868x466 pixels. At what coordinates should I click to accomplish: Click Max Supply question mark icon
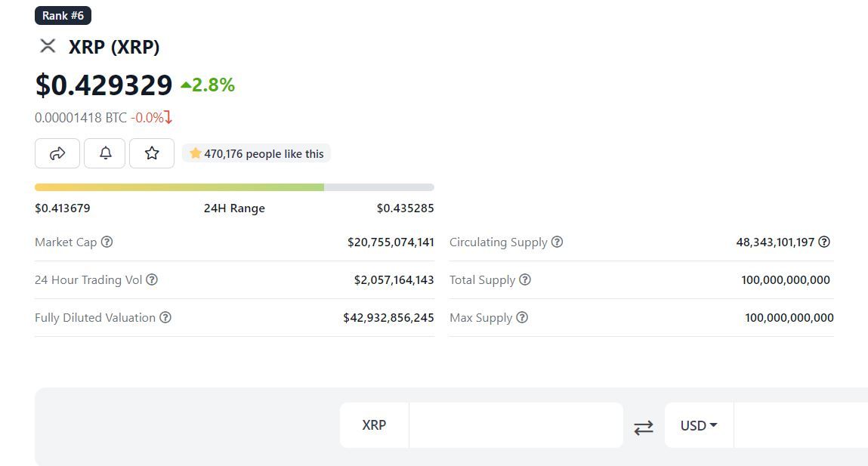[x=522, y=318]
